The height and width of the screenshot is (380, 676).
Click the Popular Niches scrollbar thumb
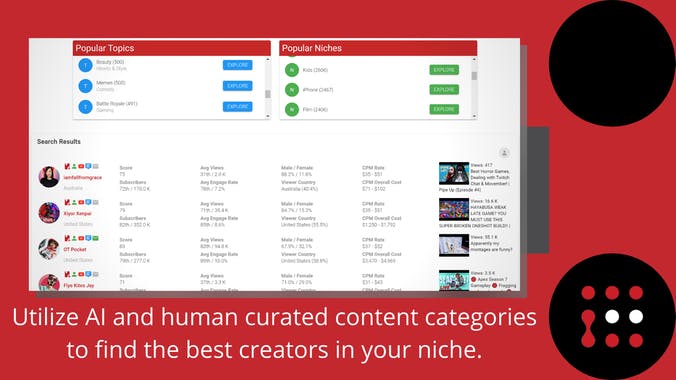pos(474,76)
